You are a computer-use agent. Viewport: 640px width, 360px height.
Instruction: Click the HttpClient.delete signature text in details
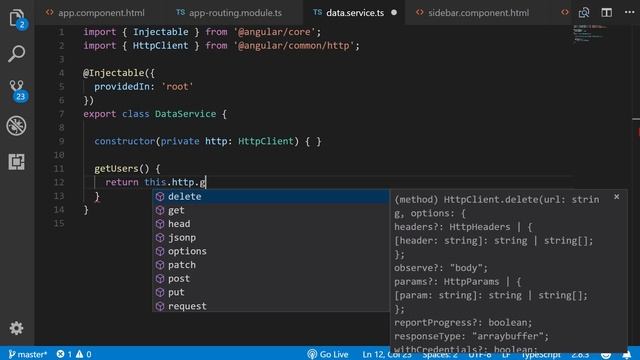tap(496, 206)
